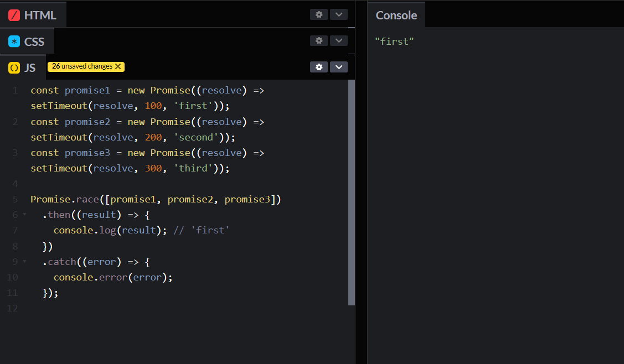Dismiss the 26 unsaved changes badge
The width and height of the screenshot is (624, 364).
click(118, 66)
